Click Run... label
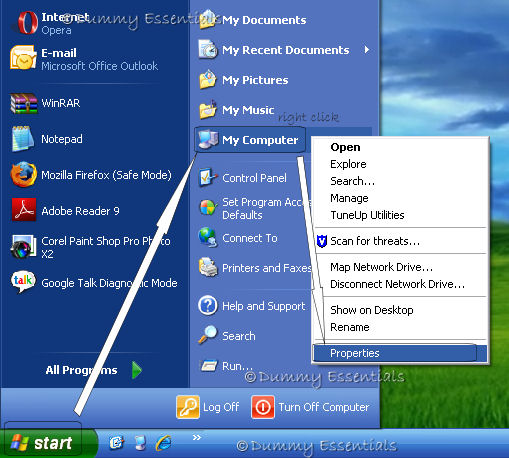Screen dimensions: 509x458 [238, 366]
